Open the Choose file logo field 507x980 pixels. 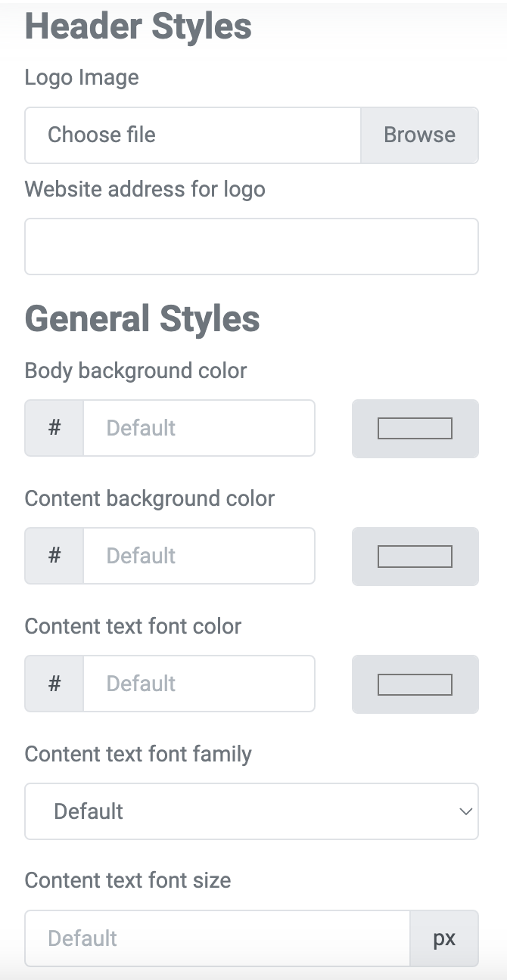click(x=193, y=135)
